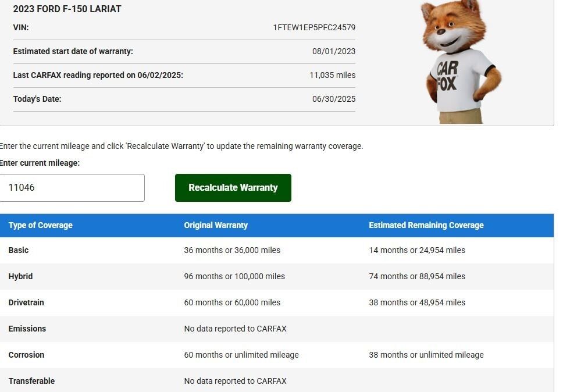Select the Basic coverage row label
Viewport: 563px width, 392px height.
(x=19, y=250)
